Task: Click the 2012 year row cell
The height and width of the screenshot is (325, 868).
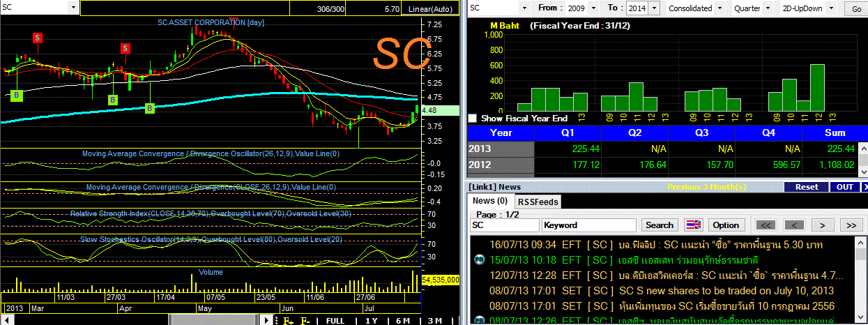Action: coord(501,165)
